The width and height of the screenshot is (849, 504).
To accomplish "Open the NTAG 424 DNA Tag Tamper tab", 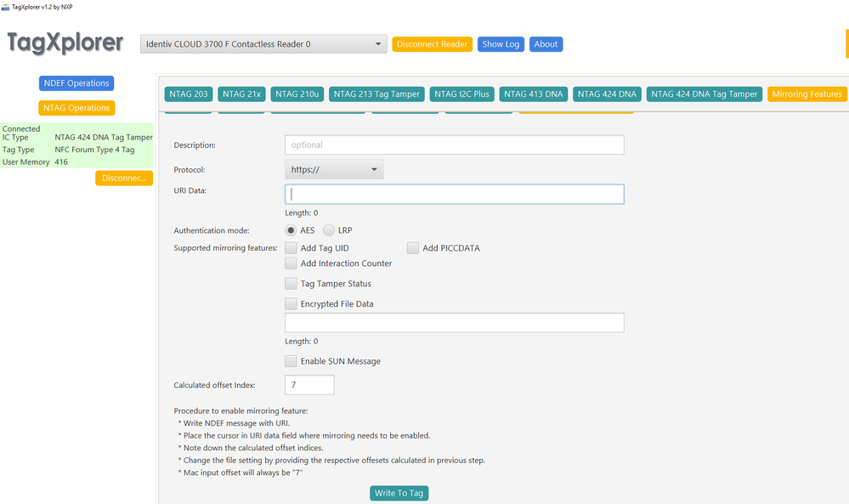I will (705, 94).
